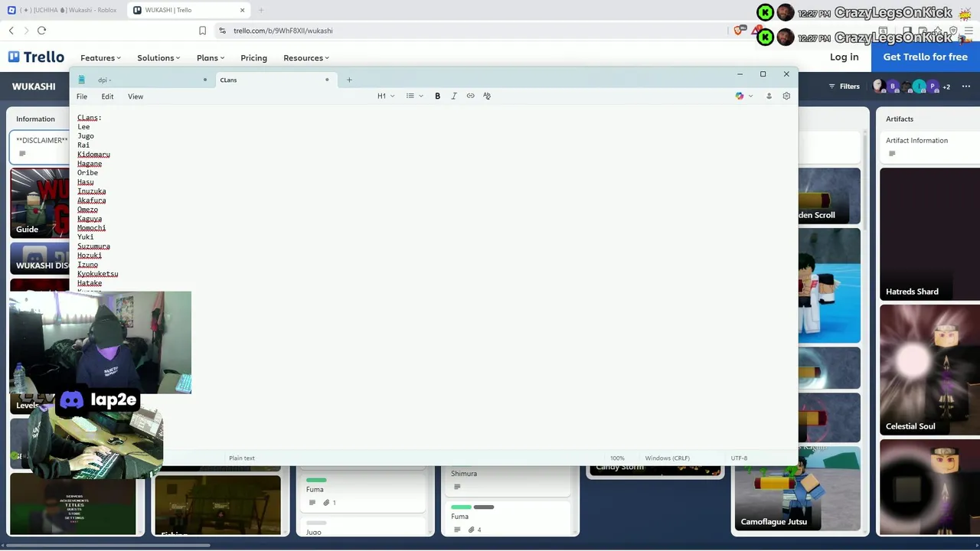Click green label on upper Fuma card
This screenshot has width=980, height=551.
tap(316, 480)
